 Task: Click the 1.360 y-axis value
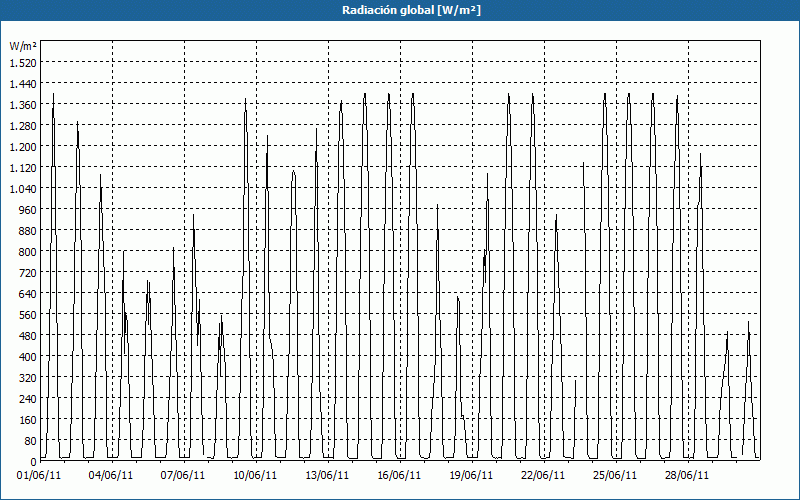coord(23,105)
